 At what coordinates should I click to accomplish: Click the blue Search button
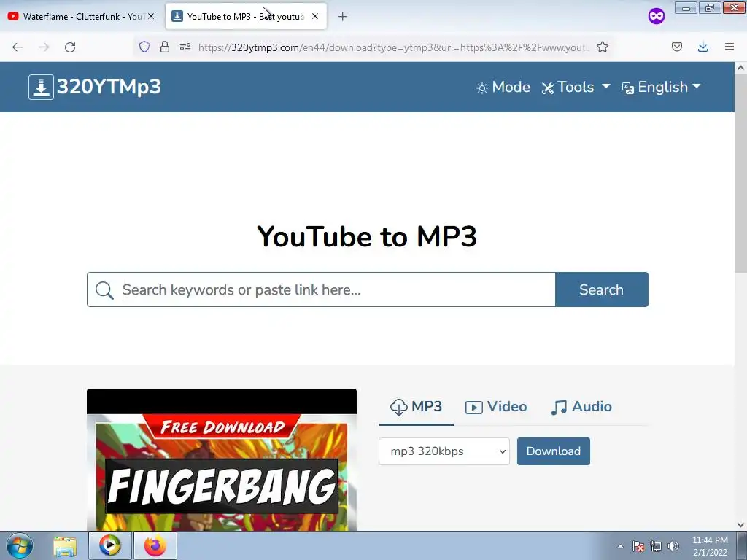point(602,289)
